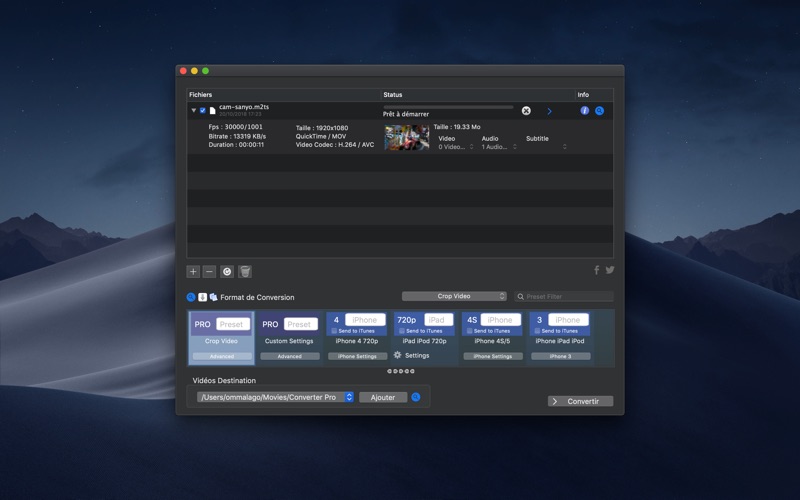Screen dimensions: 800x500
Task: Open the Facebook share icon
Action: coord(596,270)
